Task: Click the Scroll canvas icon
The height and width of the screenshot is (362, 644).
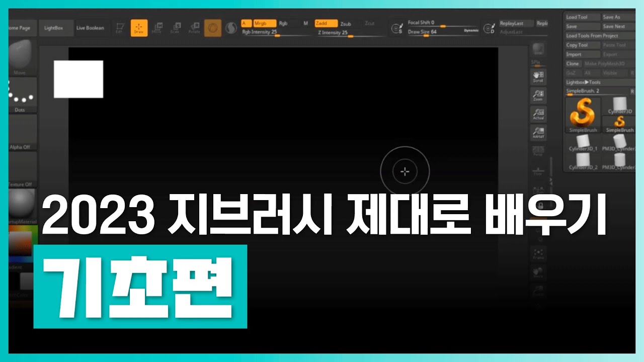Action: tap(538, 76)
